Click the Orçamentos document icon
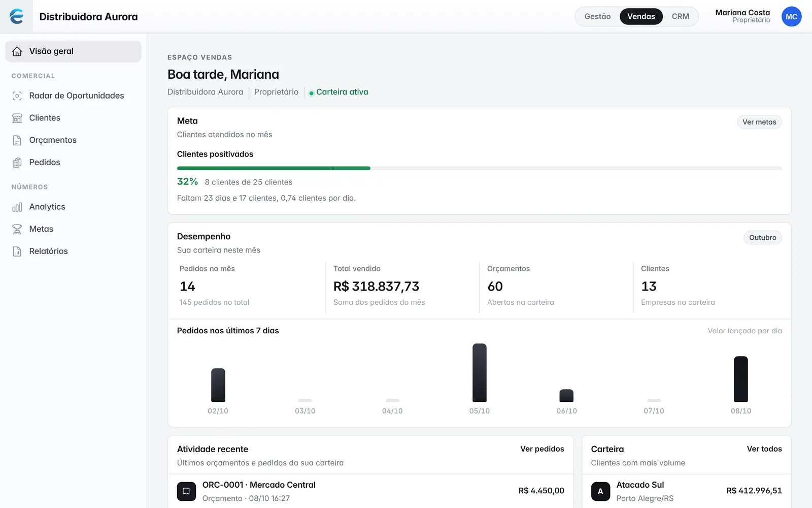The width and height of the screenshot is (812, 508). tap(17, 140)
